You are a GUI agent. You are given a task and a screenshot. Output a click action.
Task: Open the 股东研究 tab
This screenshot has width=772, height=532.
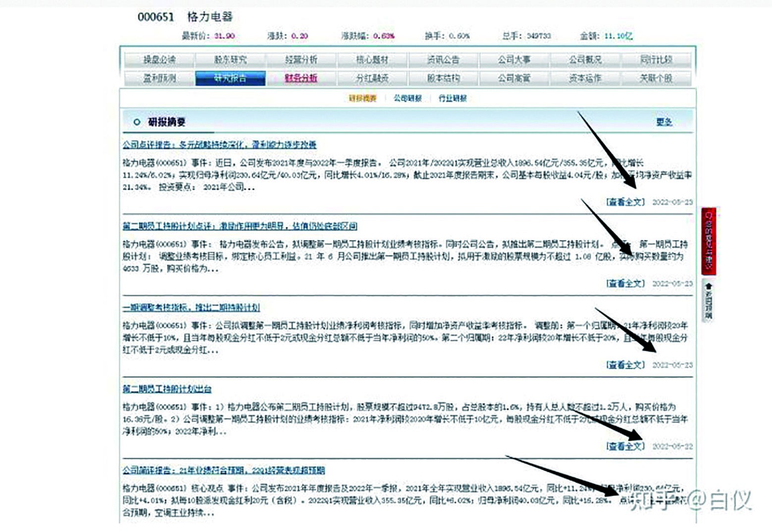pyautogui.click(x=229, y=59)
